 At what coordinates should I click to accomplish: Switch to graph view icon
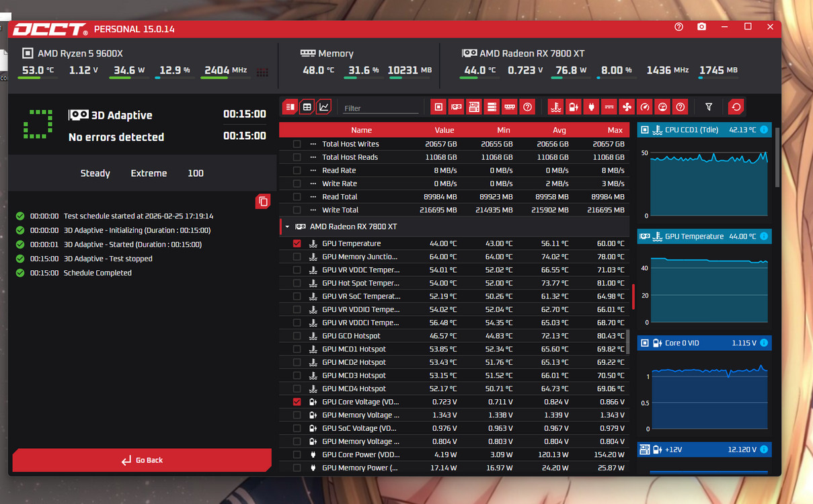(323, 107)
